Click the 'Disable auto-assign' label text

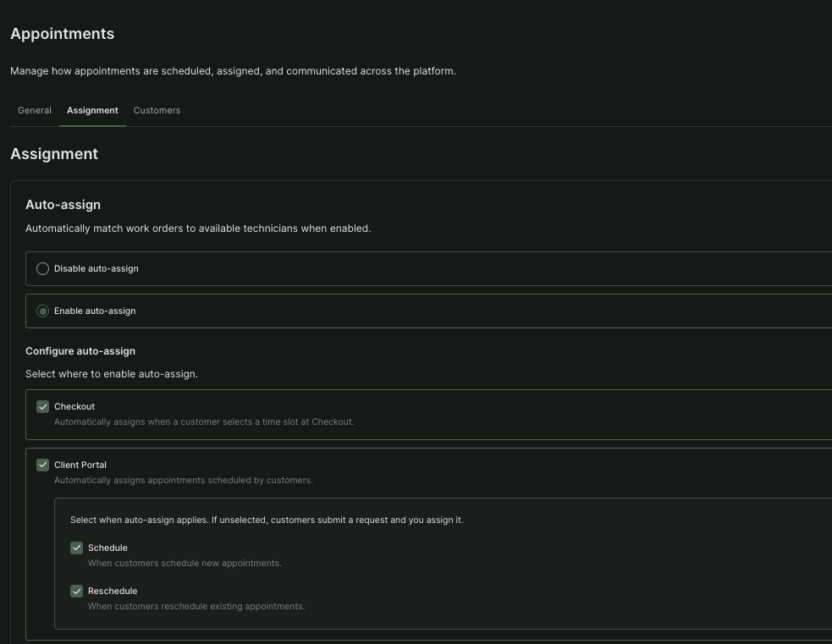96,269
